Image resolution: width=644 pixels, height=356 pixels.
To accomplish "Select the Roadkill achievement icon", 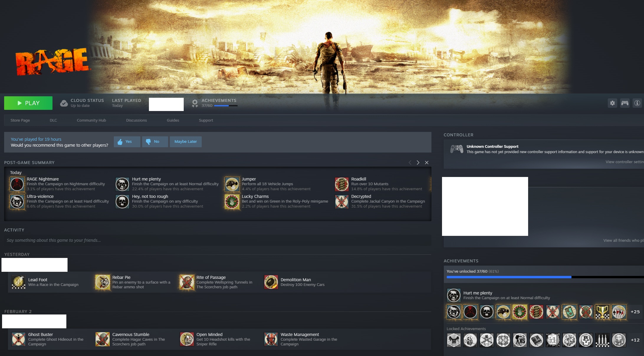I will [x=341, y=184].
